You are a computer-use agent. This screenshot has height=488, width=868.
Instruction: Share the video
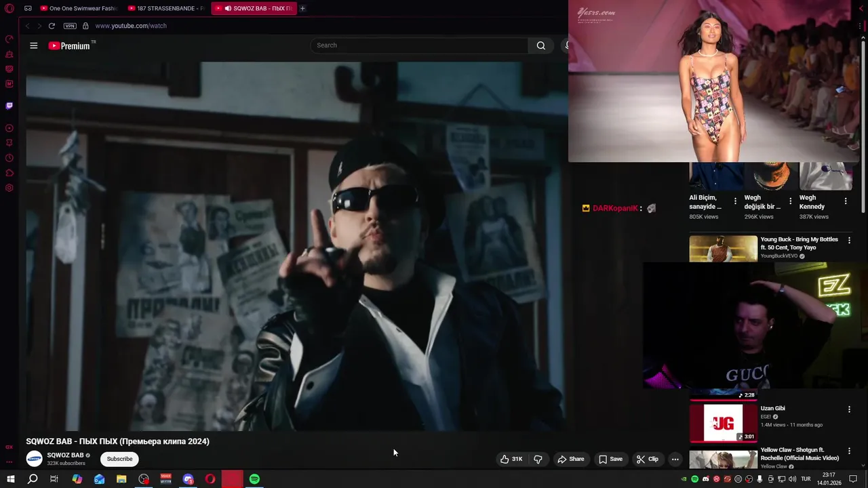point(570,459)
